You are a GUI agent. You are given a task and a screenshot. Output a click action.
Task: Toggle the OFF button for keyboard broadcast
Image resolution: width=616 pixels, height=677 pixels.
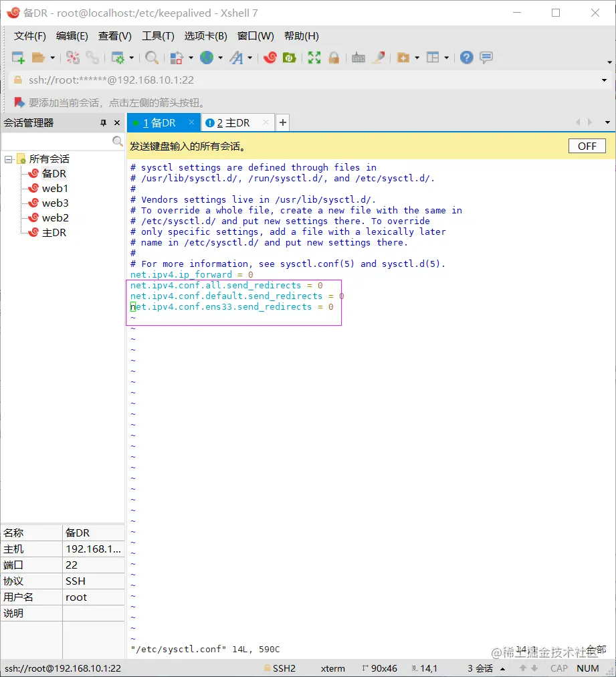coord(587,146)
